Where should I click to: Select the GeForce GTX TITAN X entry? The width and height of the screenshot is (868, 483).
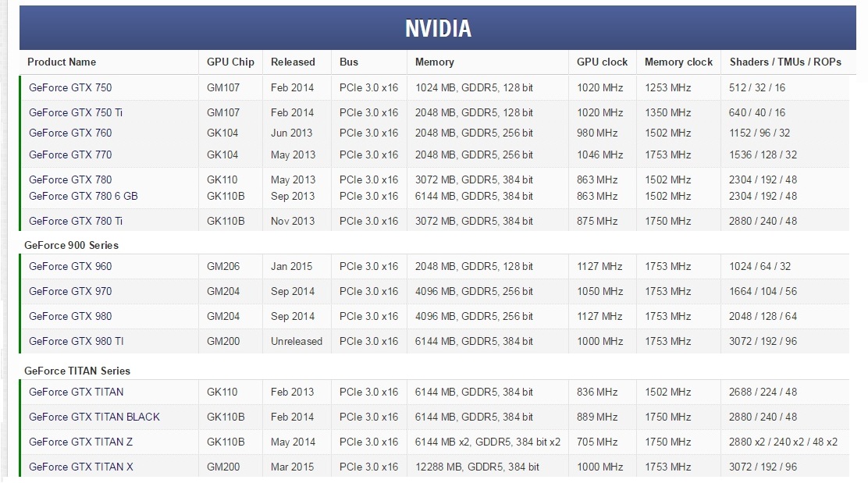[81, 467]
